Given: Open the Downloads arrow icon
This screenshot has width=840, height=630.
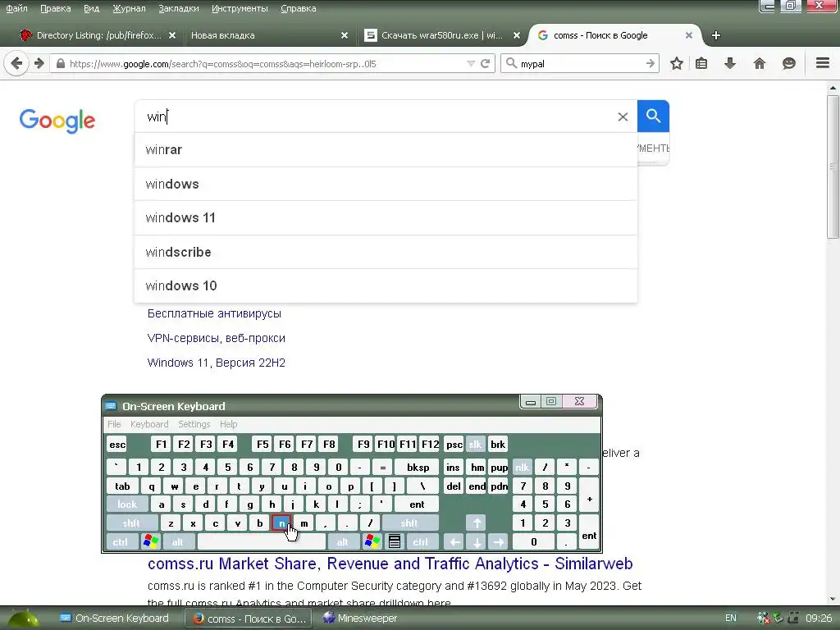Looking at the screenshot, I should 729,64.
